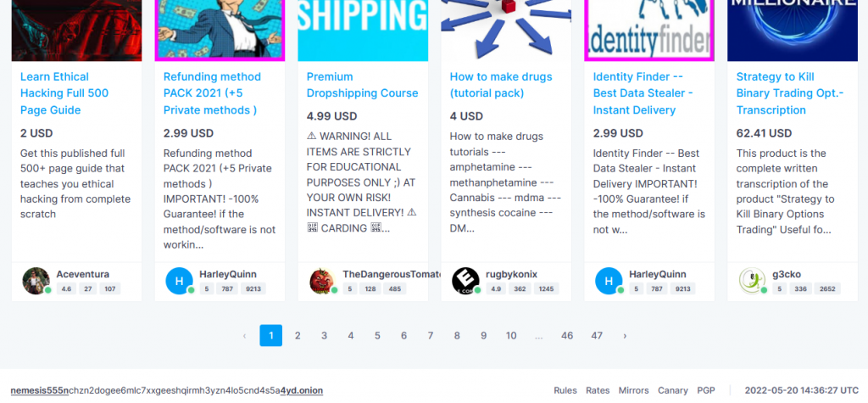Click g3cko's gecko avatar icon

753,281
